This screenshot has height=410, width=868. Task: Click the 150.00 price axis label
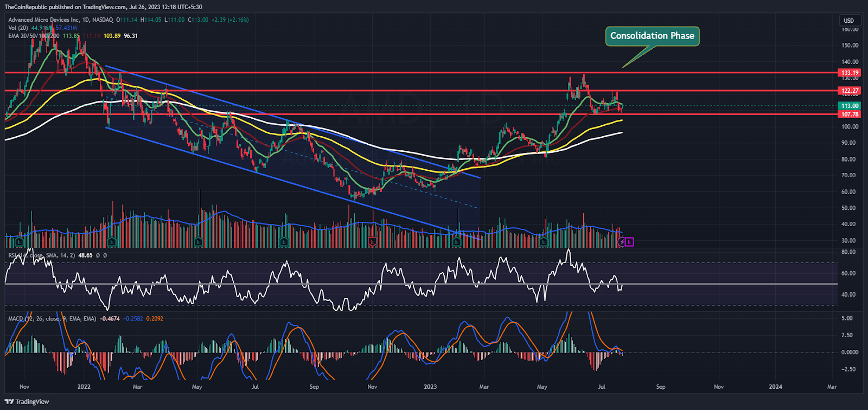click(x=850, y=46)
